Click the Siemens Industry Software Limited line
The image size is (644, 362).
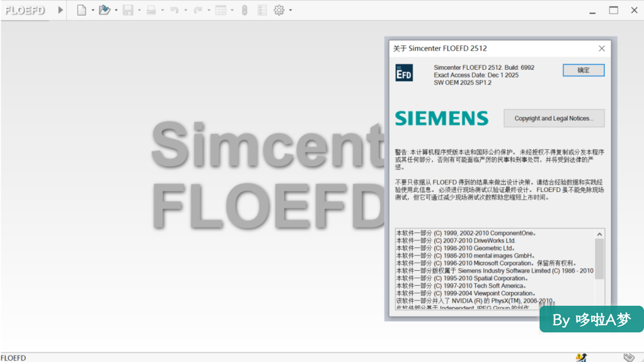point(495,271)
